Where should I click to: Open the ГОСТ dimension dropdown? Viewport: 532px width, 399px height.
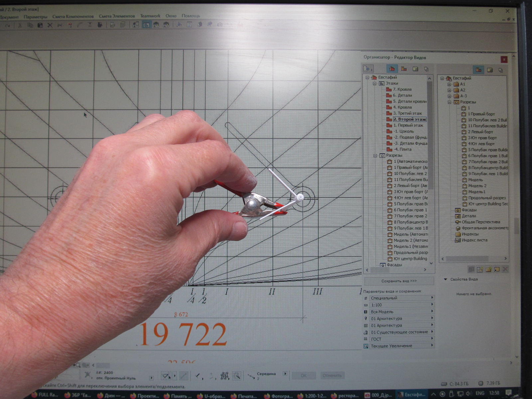[x=401, y=339]
